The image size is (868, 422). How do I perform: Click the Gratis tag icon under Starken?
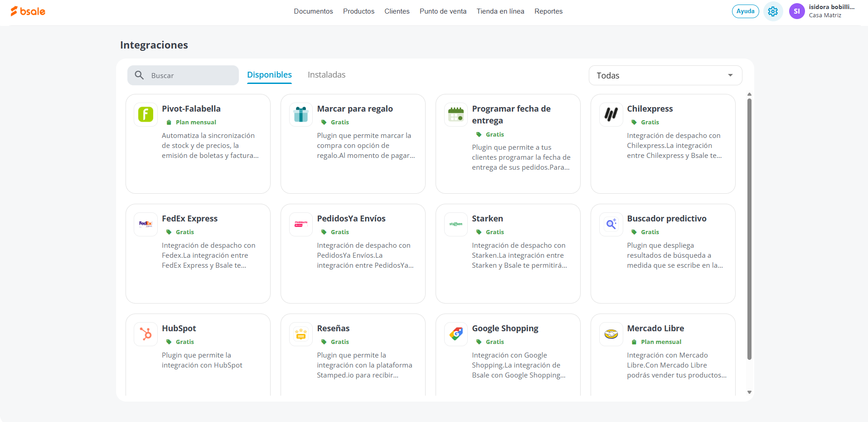(479, 232)
